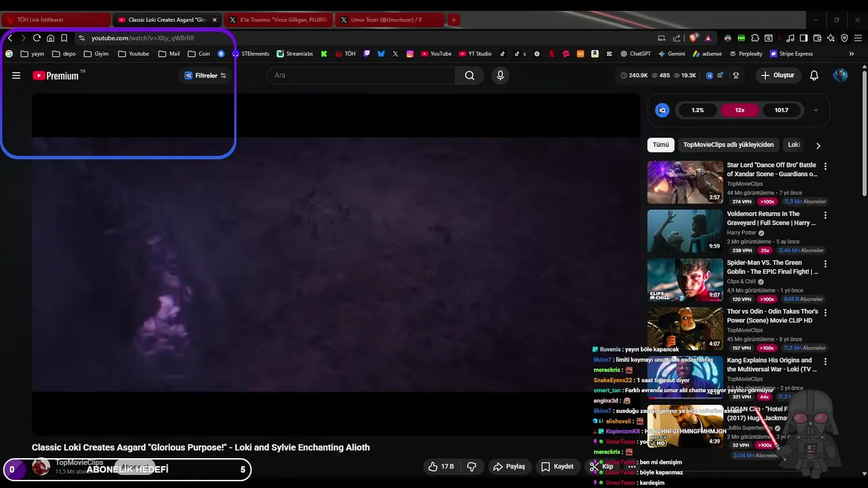The width and height of the screenshot is (868, 488).
Task: Open YT Studio bookmark link
Action: pyautogui.click(x=475, y=54)
